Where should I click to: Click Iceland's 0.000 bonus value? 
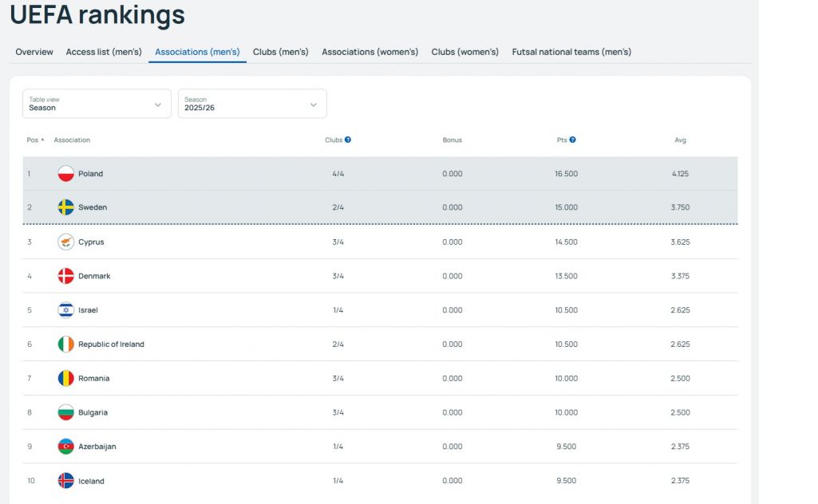point(452,481)
